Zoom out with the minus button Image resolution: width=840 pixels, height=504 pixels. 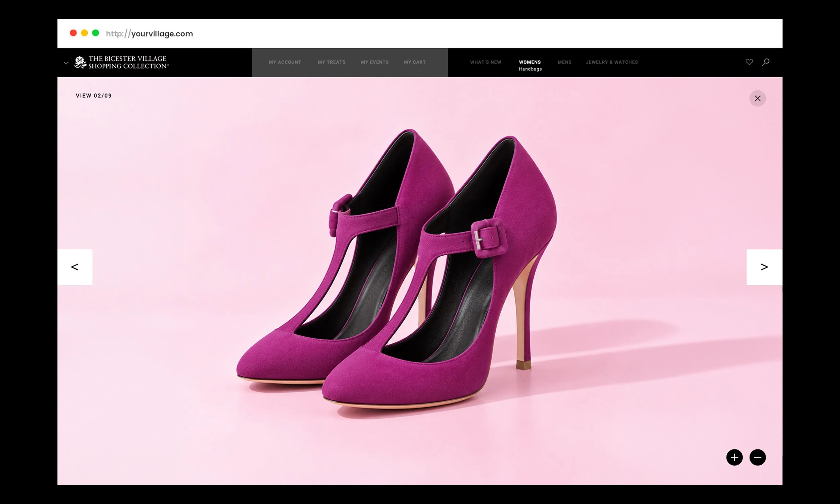tap(757, 457)
